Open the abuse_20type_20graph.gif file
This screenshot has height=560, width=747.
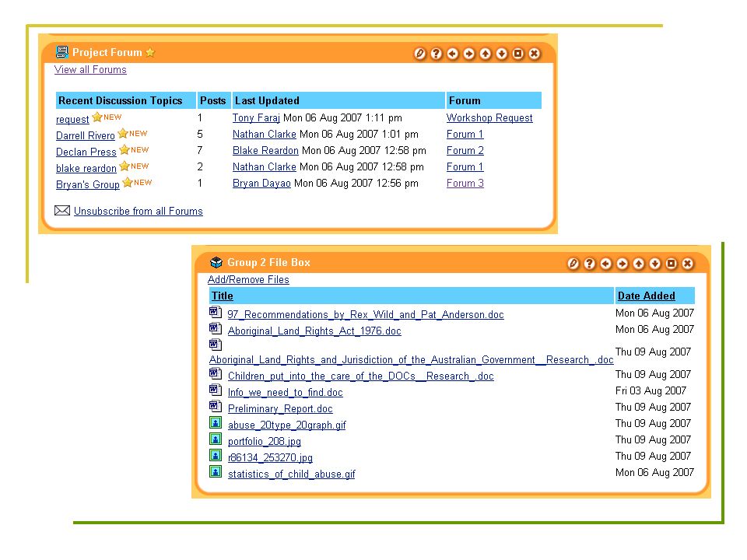pos(287,425)
